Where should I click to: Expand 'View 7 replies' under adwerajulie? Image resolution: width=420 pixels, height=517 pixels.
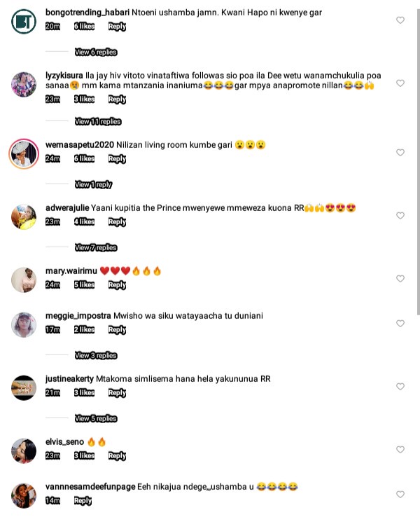click(x=96, y=247)
